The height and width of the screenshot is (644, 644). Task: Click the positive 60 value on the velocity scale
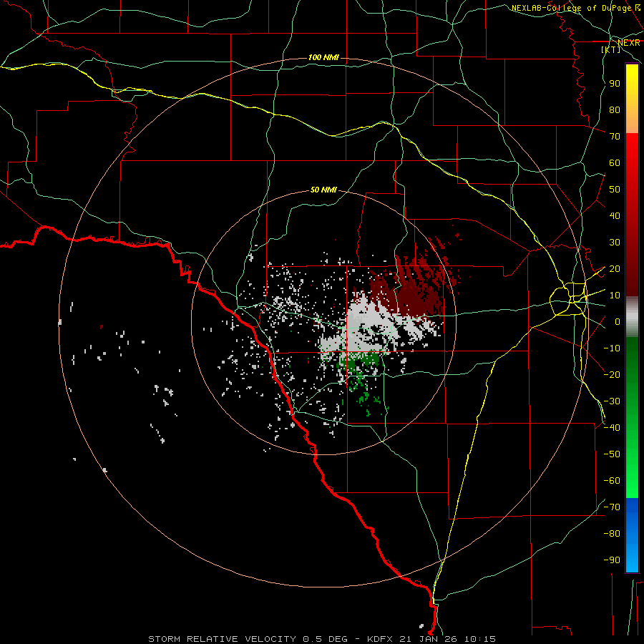click(x=615, y=162)
